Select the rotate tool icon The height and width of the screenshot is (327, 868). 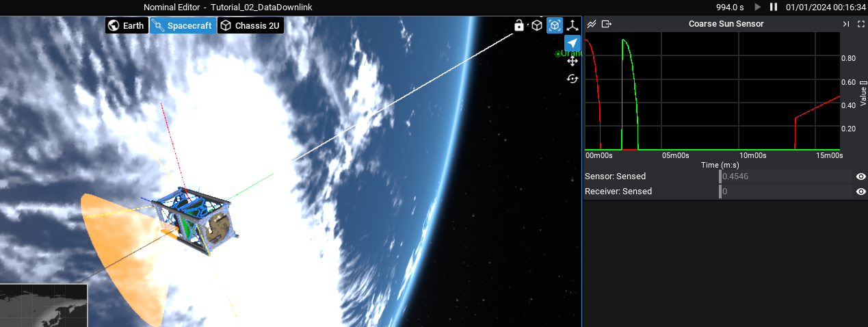[x=573, y=79]
